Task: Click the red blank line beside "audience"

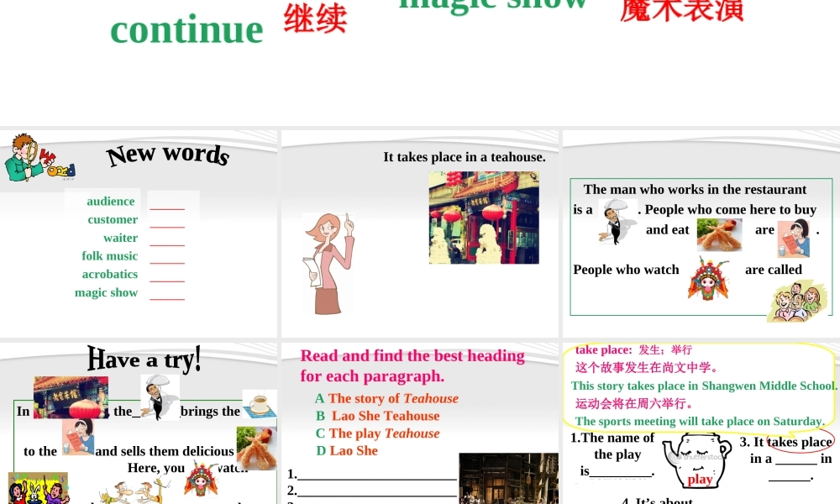Action: tap(167, 208)
